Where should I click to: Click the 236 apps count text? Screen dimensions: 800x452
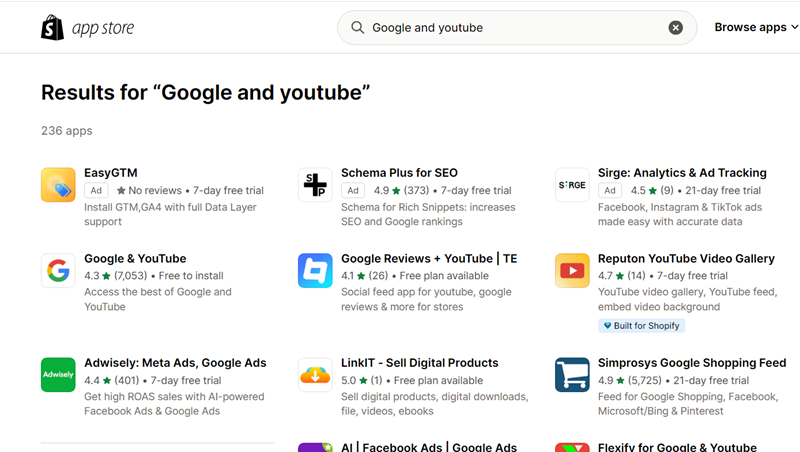coord(67,131)
